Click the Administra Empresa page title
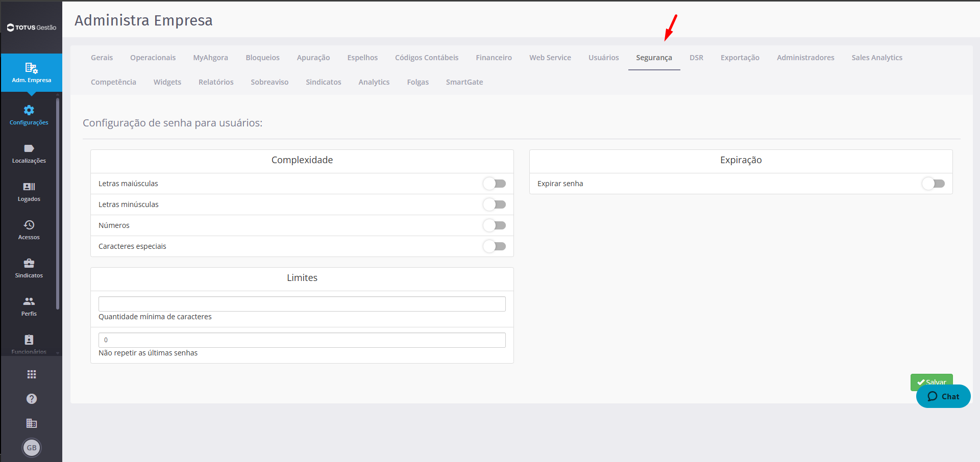 pos(143,20)
